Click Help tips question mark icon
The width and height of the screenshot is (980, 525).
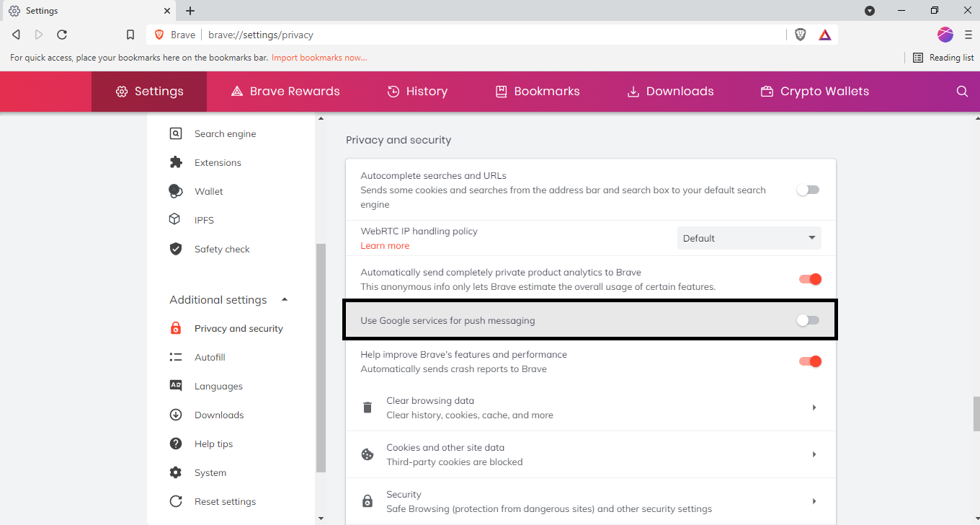point(176,444)
